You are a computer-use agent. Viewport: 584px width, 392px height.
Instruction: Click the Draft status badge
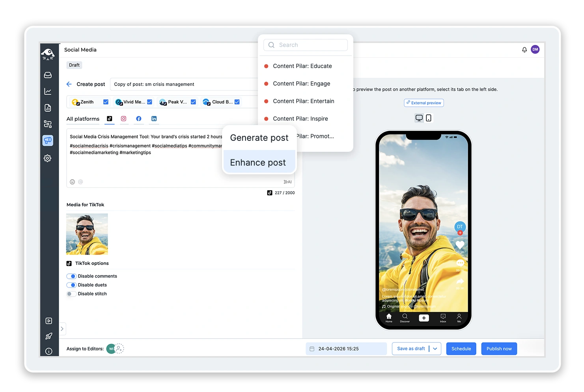74,65
